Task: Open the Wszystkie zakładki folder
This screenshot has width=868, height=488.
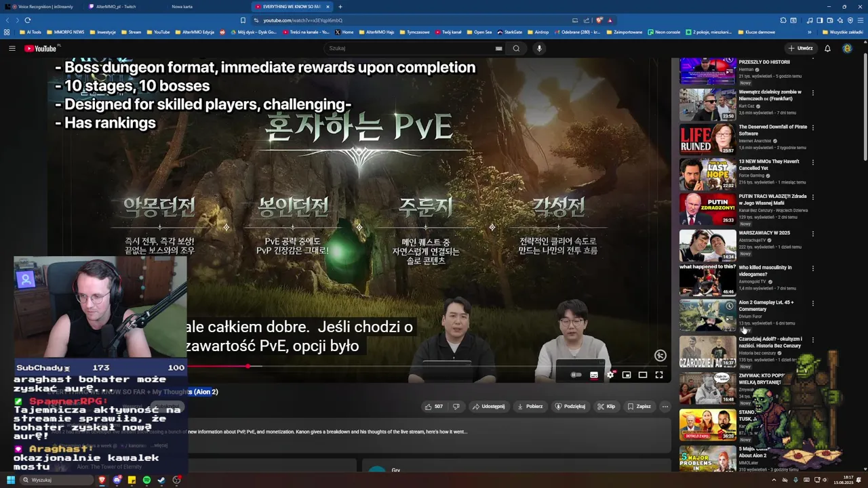Action: pos(843,32)
